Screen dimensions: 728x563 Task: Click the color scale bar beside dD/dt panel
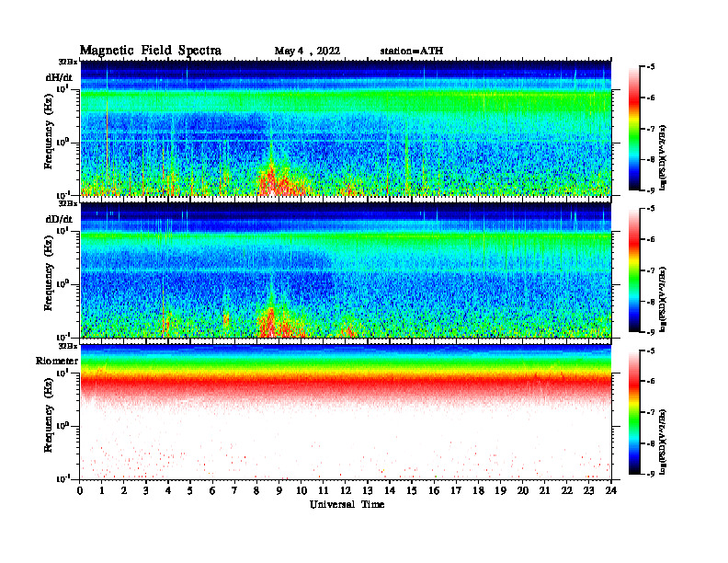634,270
